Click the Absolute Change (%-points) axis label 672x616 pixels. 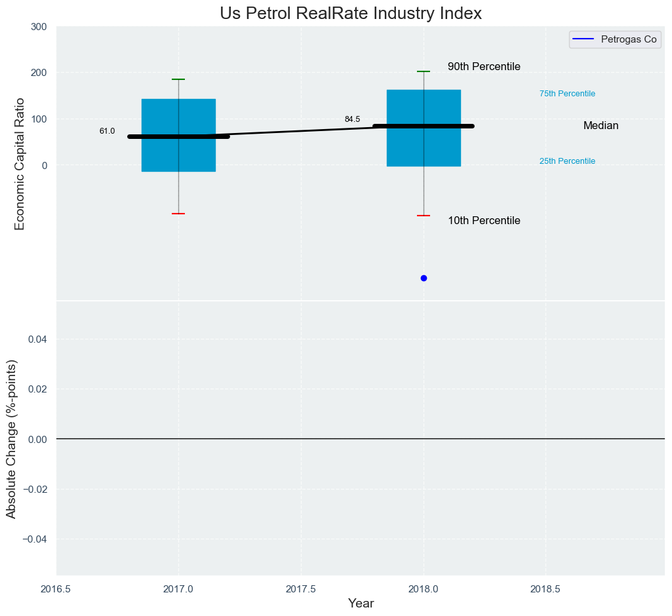click(x=10, y=438)
